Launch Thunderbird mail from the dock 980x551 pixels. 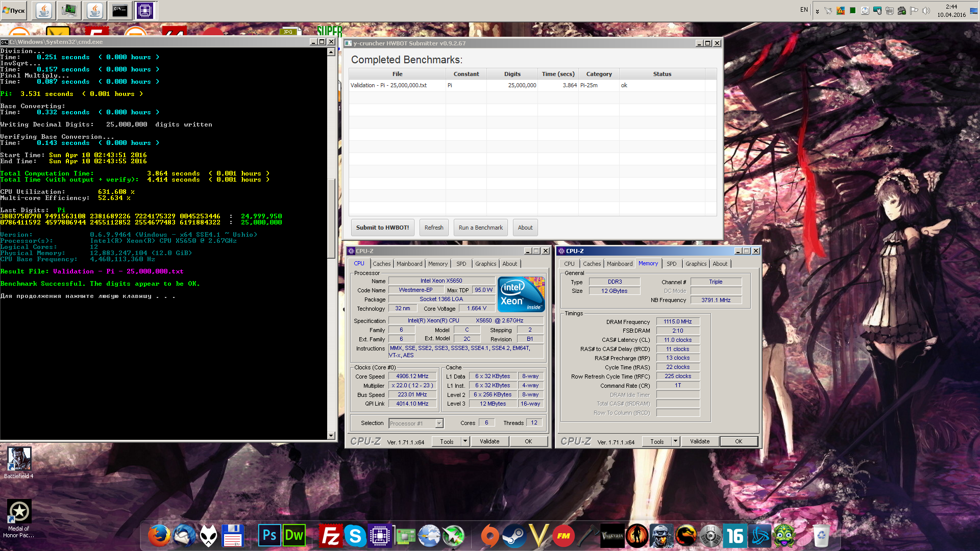(184, 536)
